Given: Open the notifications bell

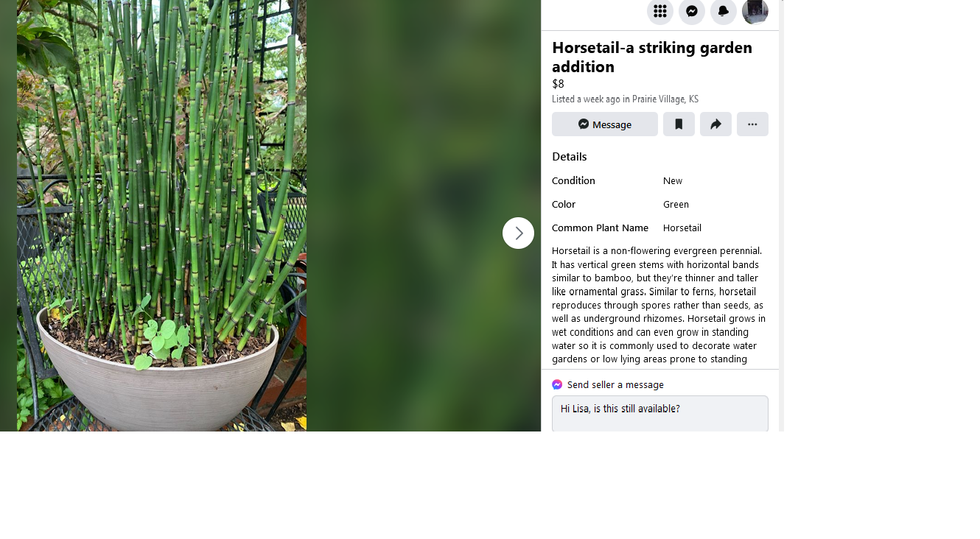Looking at the screenshot, I should 724,11.
